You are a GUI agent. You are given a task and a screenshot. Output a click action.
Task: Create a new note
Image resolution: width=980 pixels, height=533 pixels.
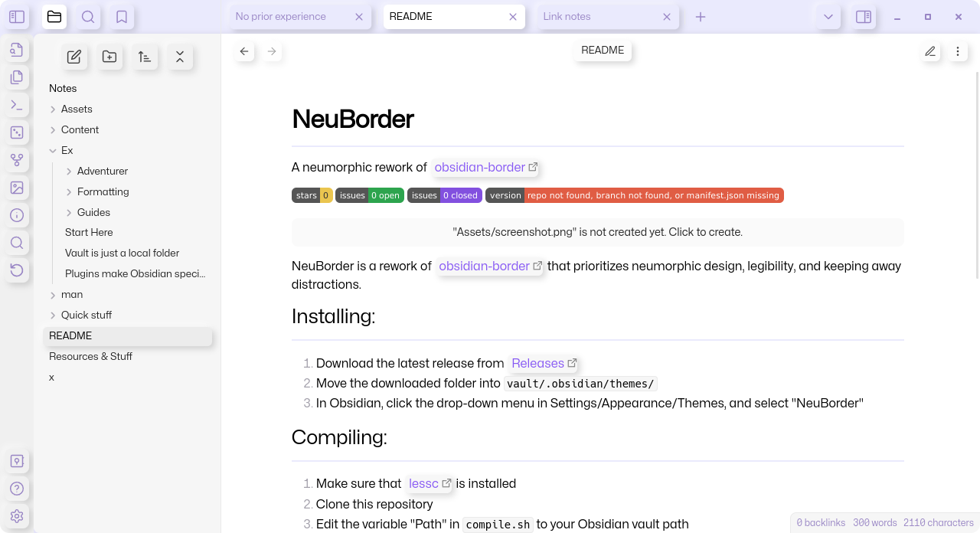click(73, 56)
